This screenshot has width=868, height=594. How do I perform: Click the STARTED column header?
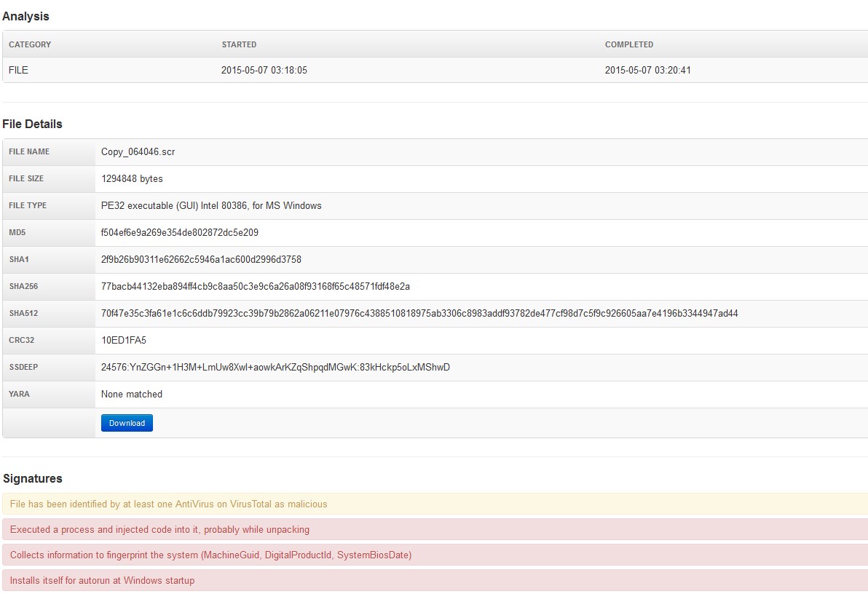point(239,44)
